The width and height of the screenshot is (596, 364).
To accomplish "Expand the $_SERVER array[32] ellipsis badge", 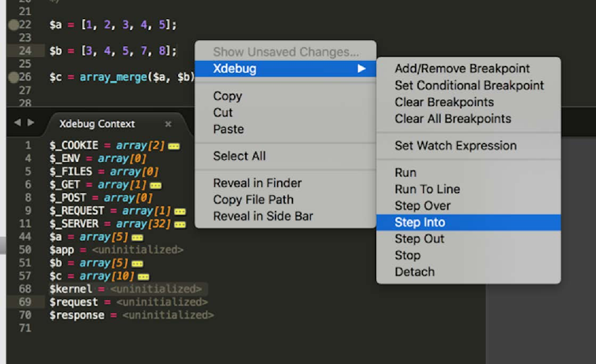I will pyautogui.click(x=180, y=224).
